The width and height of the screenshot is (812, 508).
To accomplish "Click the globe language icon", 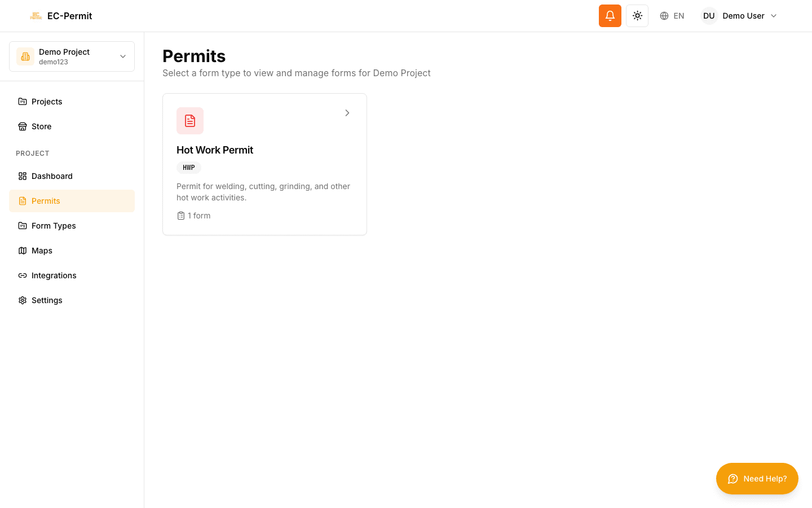I will coord(664,16).
